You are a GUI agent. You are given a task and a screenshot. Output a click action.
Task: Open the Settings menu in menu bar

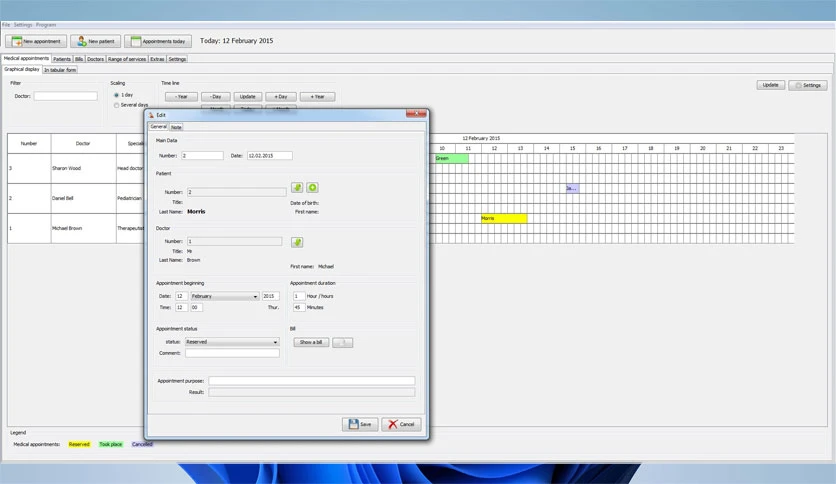(x=22, y=25)
